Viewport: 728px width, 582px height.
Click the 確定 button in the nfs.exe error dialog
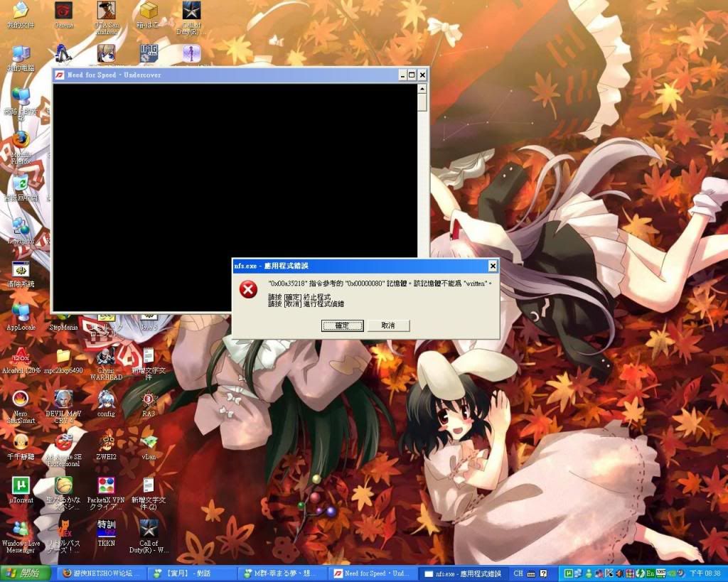click(342, 325)
